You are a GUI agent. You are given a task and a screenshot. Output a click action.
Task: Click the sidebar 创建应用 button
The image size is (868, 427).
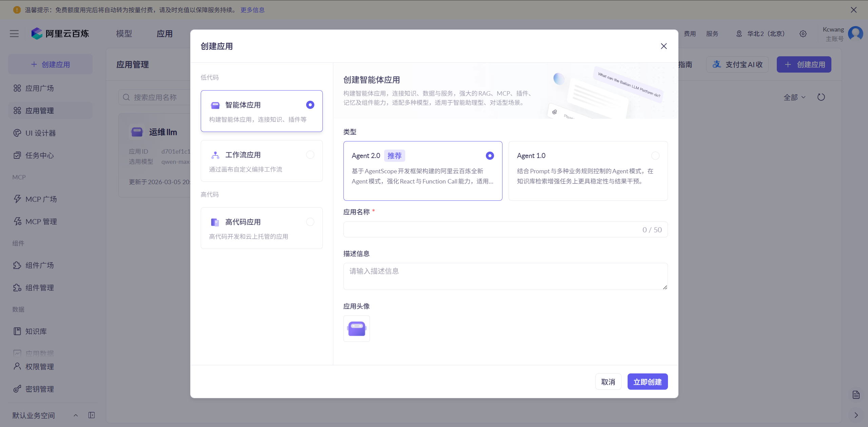[x=50, y=64]
